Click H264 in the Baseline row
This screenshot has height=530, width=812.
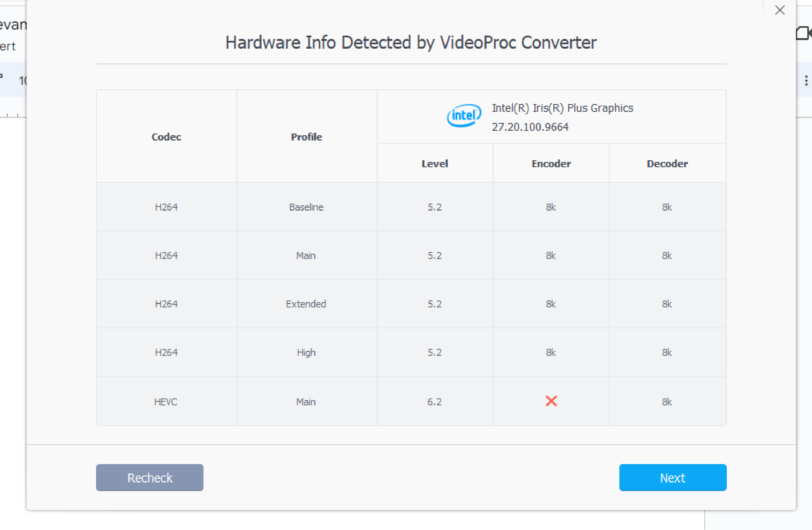(166, 207)
